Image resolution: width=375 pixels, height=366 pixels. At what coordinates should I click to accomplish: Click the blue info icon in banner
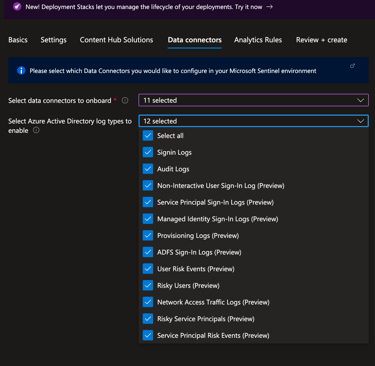(21, 71)
